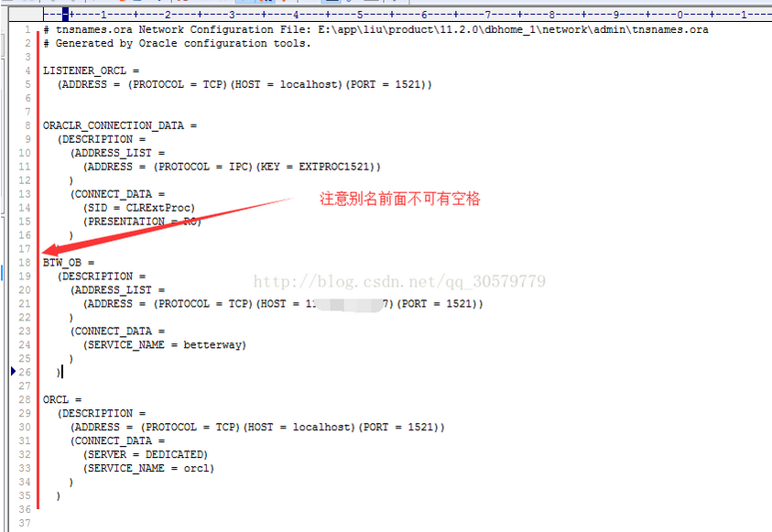Select line number 28 in the gutter
Viewport: 772px width, 532px height.
click(25, 399)
